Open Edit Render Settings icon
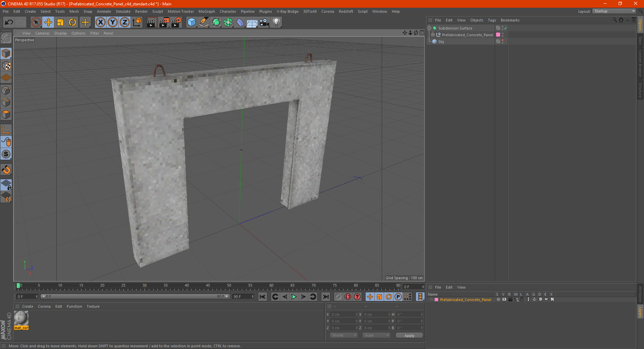This screenshot has height=349, width=644. 176,22
